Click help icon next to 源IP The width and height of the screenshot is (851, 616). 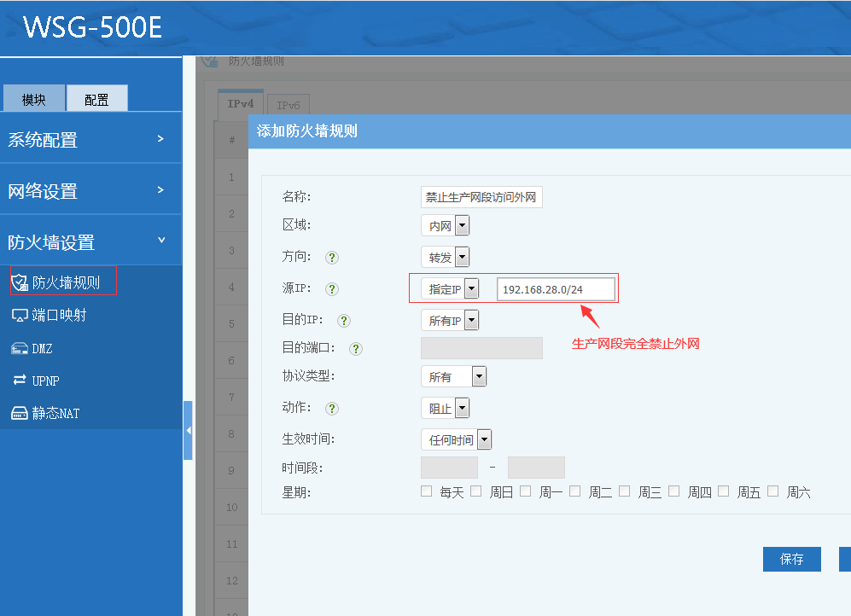coord(332,289)
